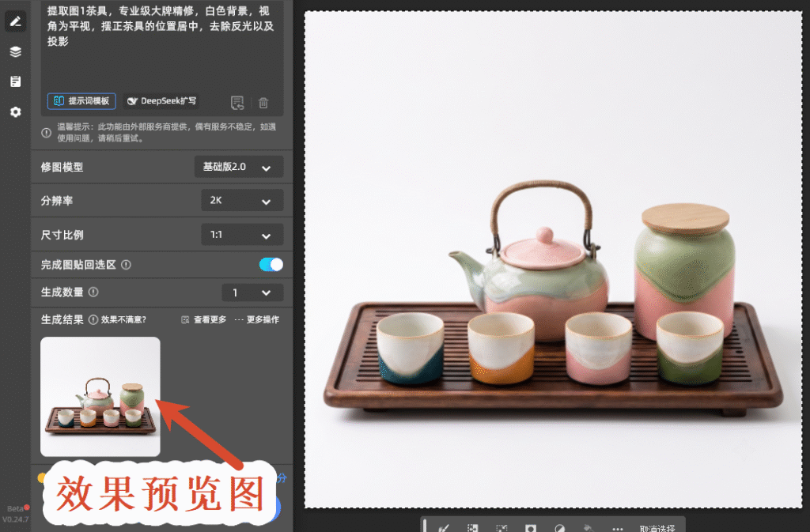Click 查看更多 to view more results

pos(204,319)
